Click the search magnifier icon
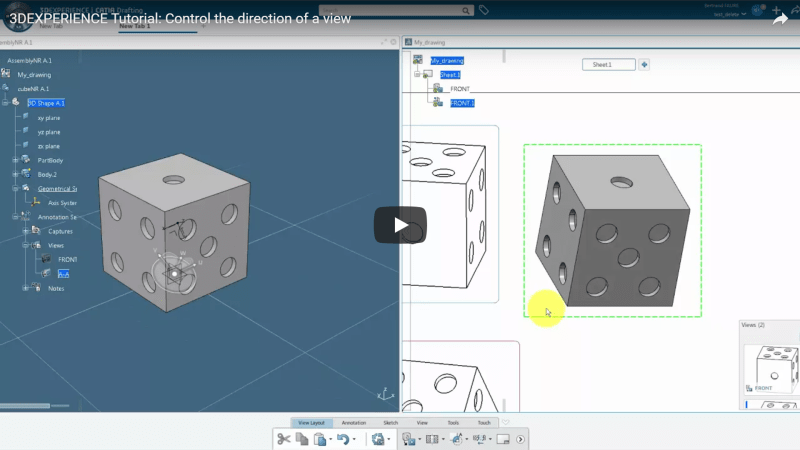The image size is (800, 450). coord(466,10)
